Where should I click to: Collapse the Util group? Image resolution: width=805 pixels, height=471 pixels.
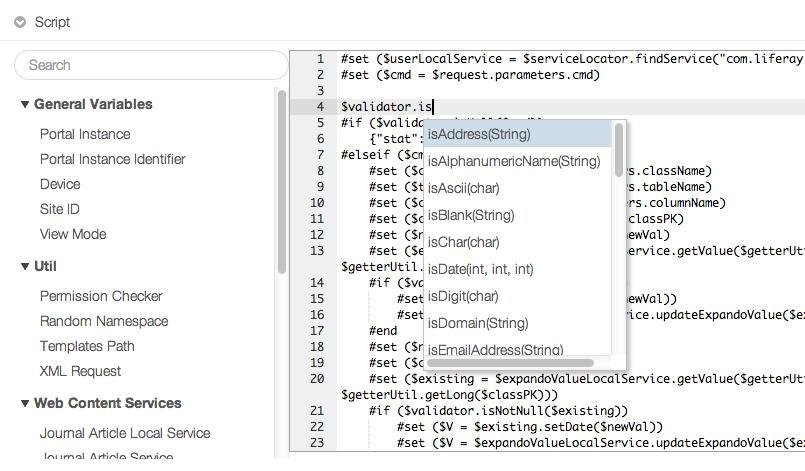point(26,267)
